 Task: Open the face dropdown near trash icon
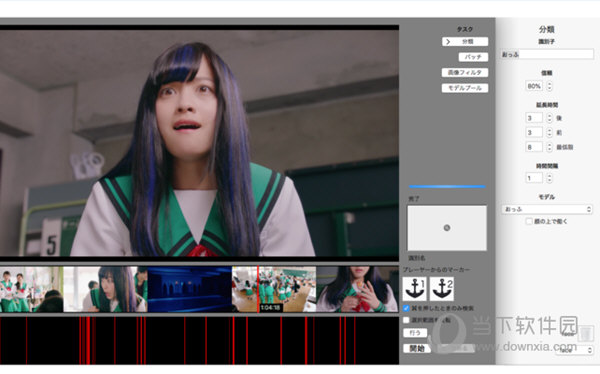(574, 350)
